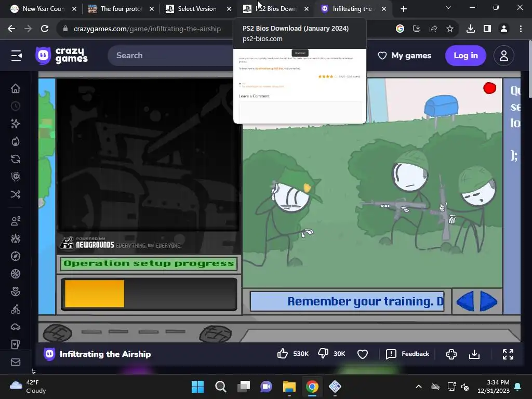Viewport: 532px width, 399px height.
Task: Click the next tip blue right arrow
Action: pos(488,301)
